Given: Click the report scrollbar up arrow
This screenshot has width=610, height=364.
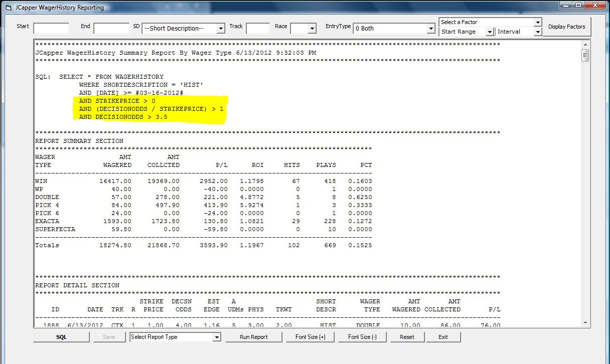Looking at the screenshot, I should click(585, 44).
